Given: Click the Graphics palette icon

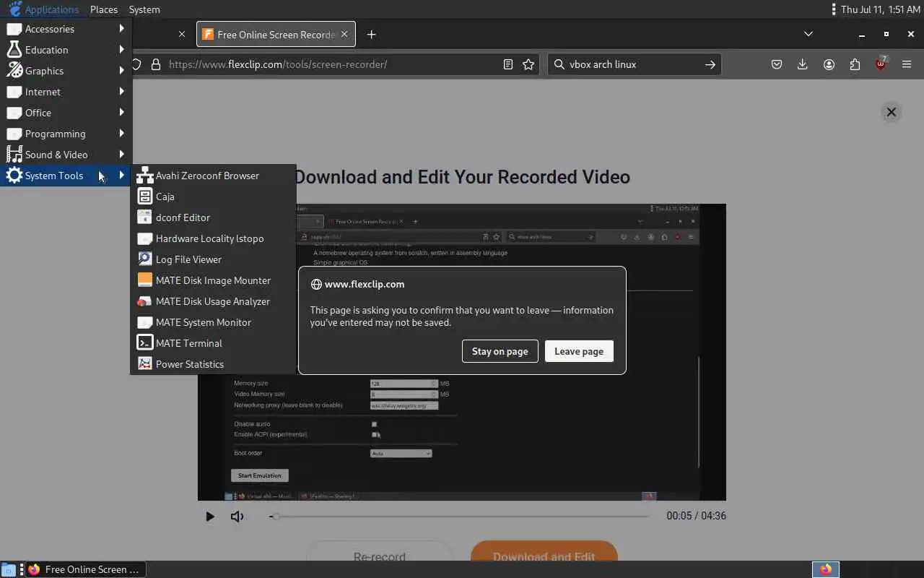Looking at the screenshot, I should (14, 71).
